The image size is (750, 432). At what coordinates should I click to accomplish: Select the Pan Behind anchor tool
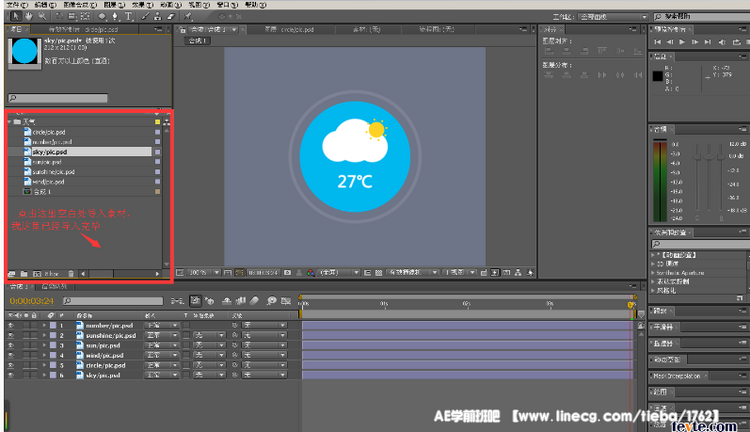(85, 16)
